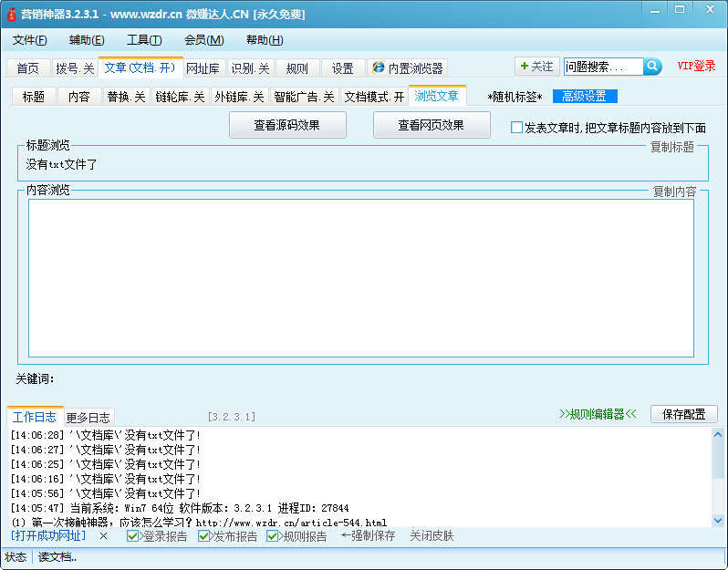Open the 网址库 tab

point(203,68)
